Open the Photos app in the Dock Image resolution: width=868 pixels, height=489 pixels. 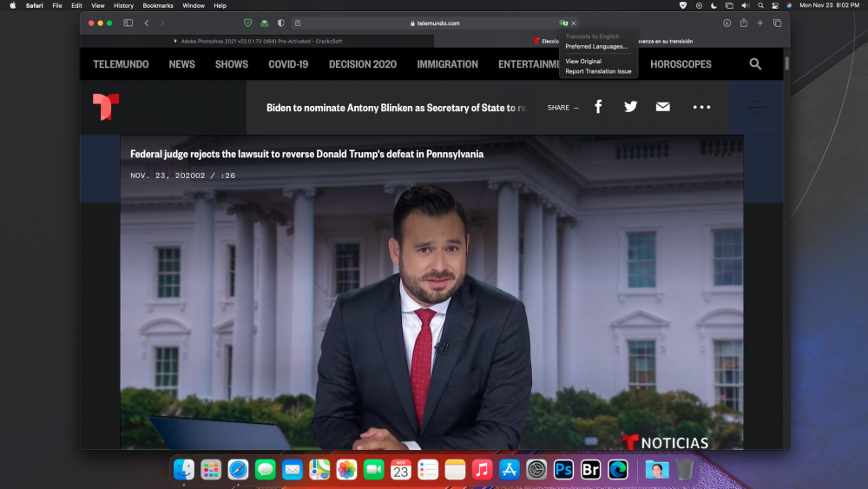346,470
